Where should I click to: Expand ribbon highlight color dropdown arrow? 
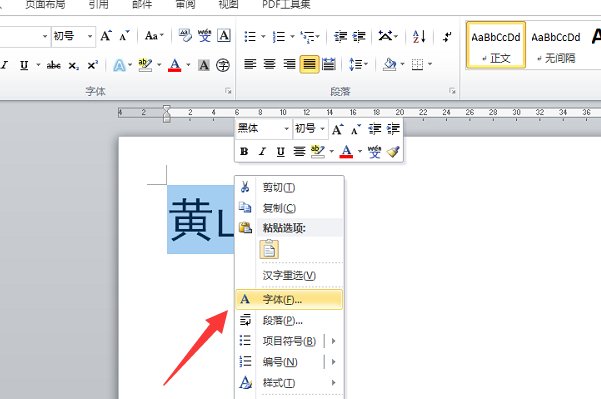[x=159, y=65]
